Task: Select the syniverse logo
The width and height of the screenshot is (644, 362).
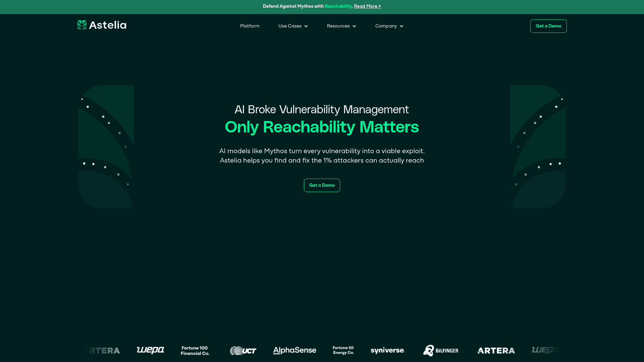Action: 388,351
